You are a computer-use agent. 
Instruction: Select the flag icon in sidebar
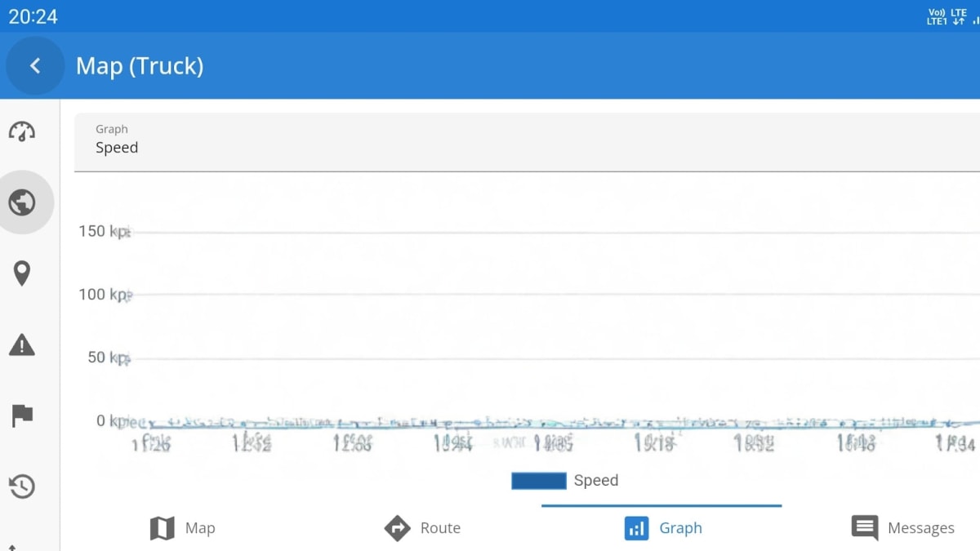tap(22, 415)
